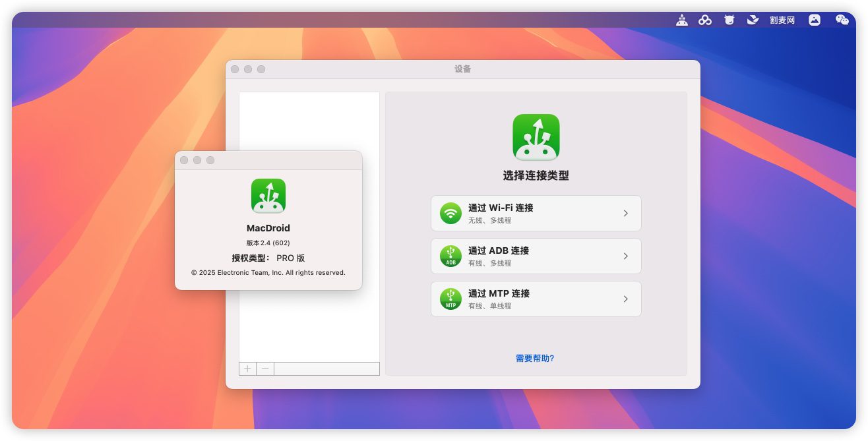The image size is (868, 441).
Task: Click the MacDroid logo above 选择连接类型
Action: click(536, 137)
